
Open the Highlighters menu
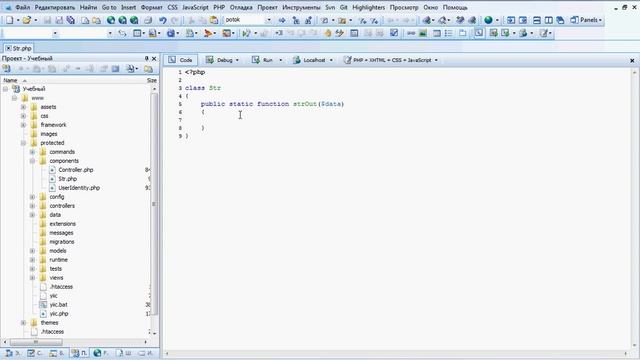click(369, 7)
